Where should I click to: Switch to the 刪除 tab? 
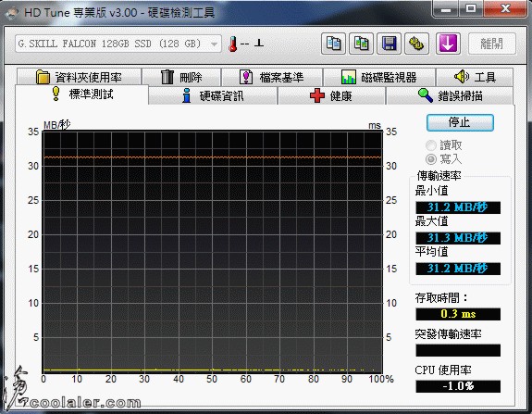181,77
